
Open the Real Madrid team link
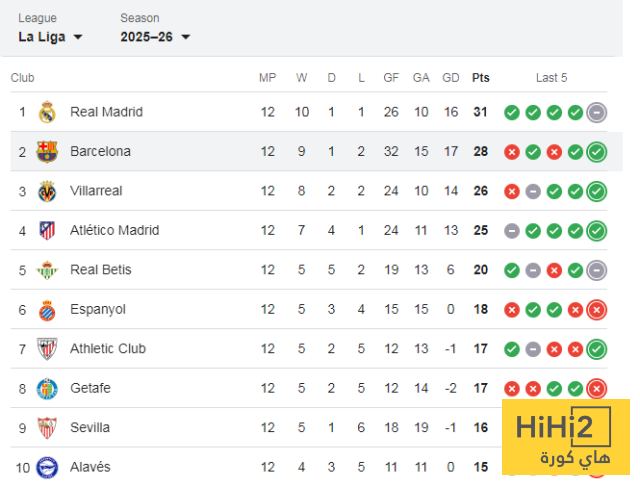(x=106, y=112)
